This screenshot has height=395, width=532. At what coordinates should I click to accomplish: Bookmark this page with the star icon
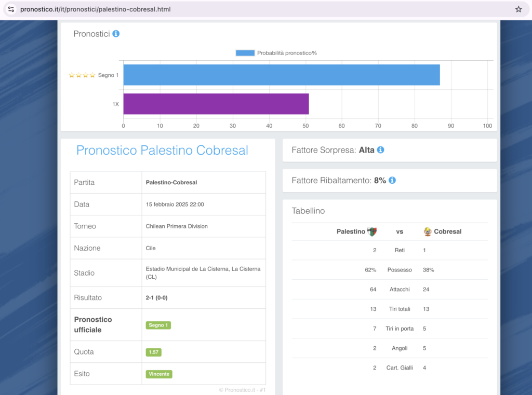pyautogui.click(x=518, y=9)
